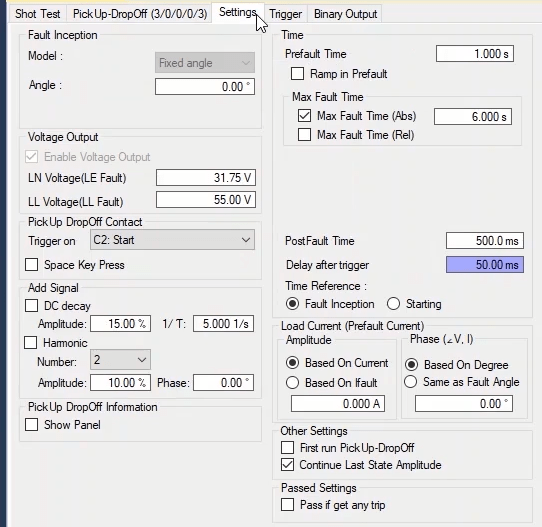
Task: Click the LN Voltage(LE Fault) field
Action: point(206,178)
